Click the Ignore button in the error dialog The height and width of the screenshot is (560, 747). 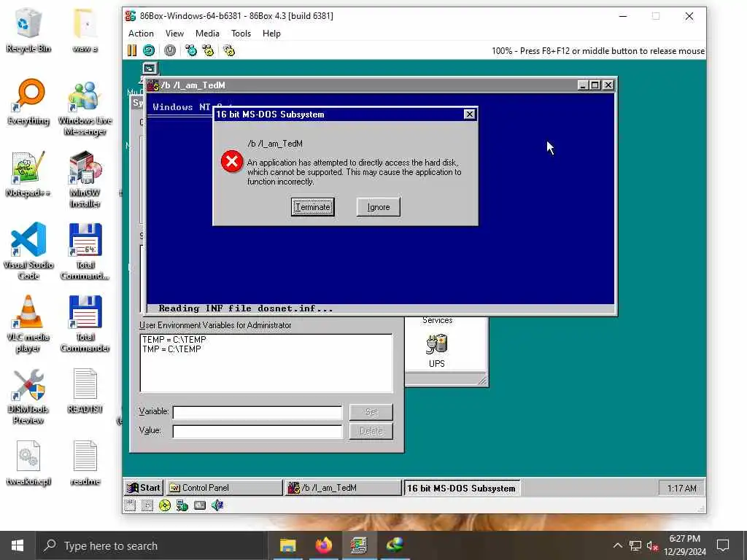tap(379, 207)
